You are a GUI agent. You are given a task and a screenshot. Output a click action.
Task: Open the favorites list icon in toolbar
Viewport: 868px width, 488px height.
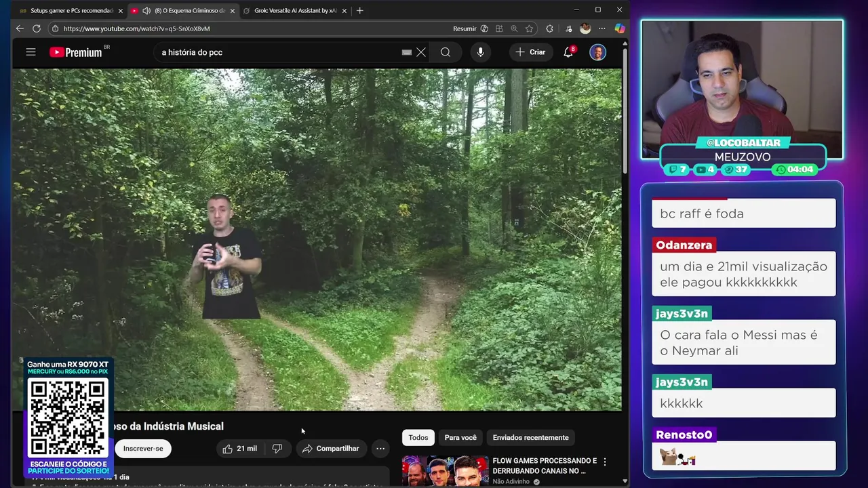[568, 28]
